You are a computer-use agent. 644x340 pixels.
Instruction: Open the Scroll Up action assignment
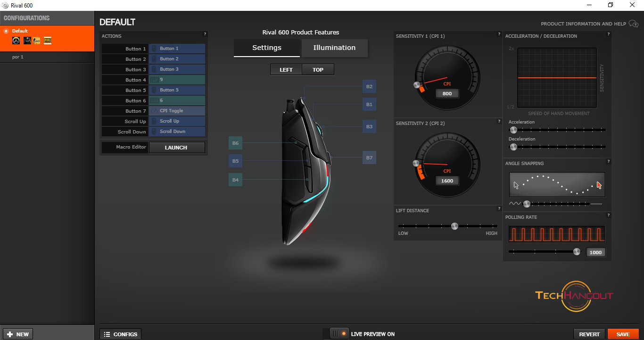click(x=177, y=121)
